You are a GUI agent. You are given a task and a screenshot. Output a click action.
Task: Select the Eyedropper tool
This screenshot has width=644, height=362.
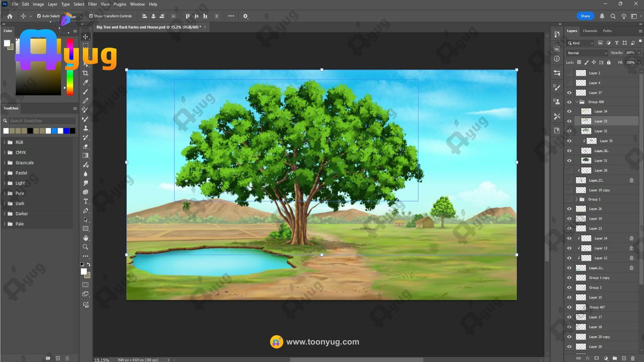pyautogui.click(x=85, y=82)
